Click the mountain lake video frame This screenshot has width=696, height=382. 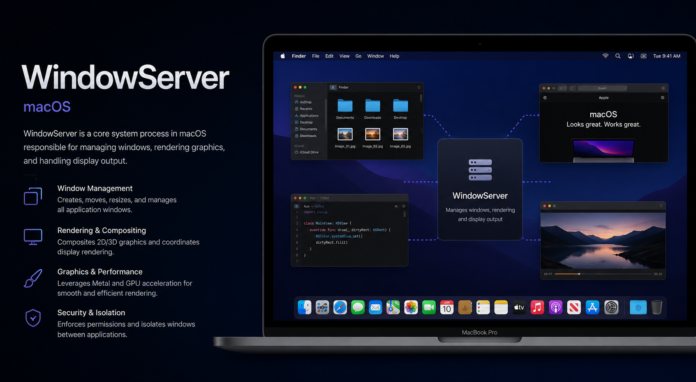(603, 240)
